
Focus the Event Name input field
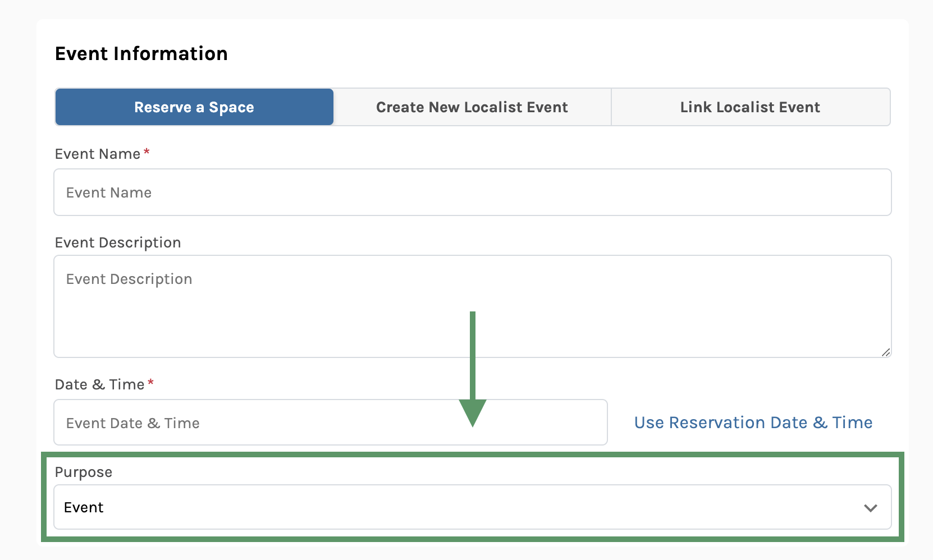pos(472,192)
